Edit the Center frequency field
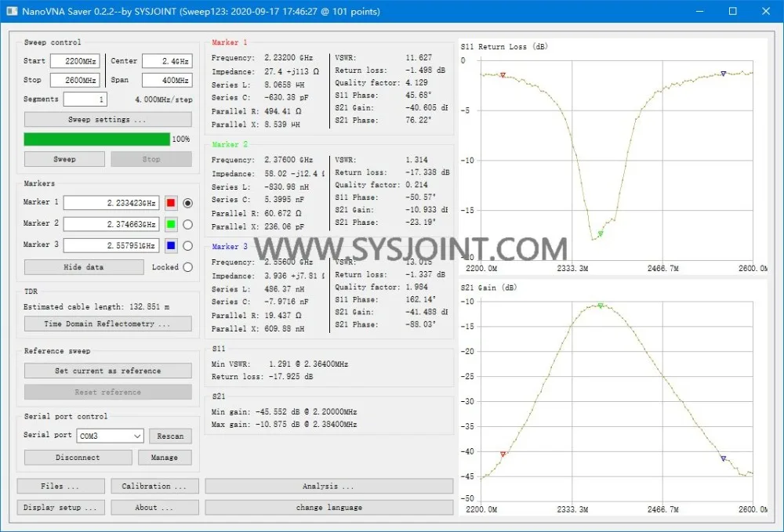784x532 pixels. (167, 61)
